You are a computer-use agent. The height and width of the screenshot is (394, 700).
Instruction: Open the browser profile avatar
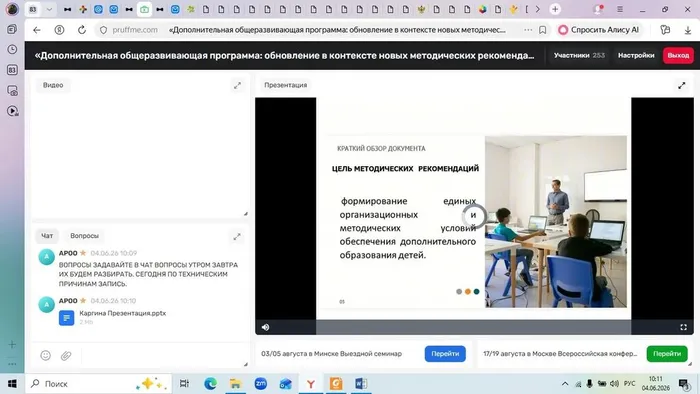pos(12,9)
